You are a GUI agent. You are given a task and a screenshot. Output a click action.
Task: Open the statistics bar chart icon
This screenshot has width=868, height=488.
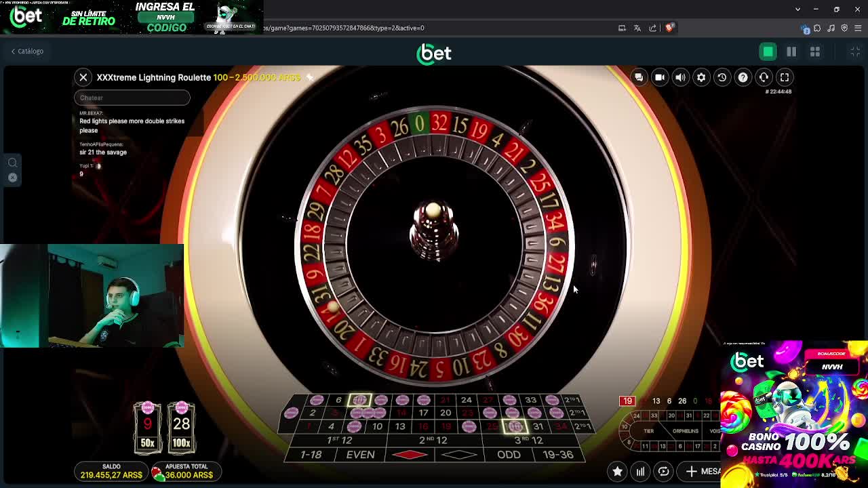(x=640, y=472)
